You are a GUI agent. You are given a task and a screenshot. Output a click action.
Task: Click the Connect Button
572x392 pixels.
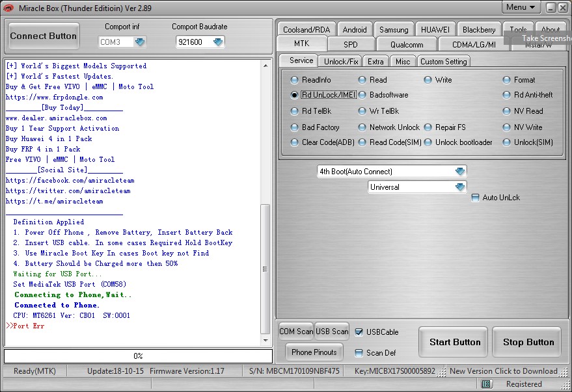click(x=44, y=36)
